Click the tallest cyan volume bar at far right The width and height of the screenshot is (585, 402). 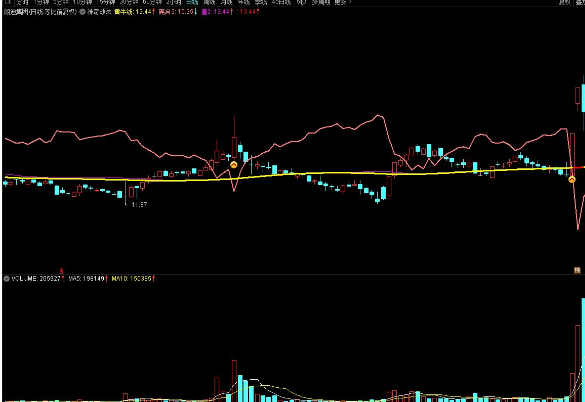583,350
